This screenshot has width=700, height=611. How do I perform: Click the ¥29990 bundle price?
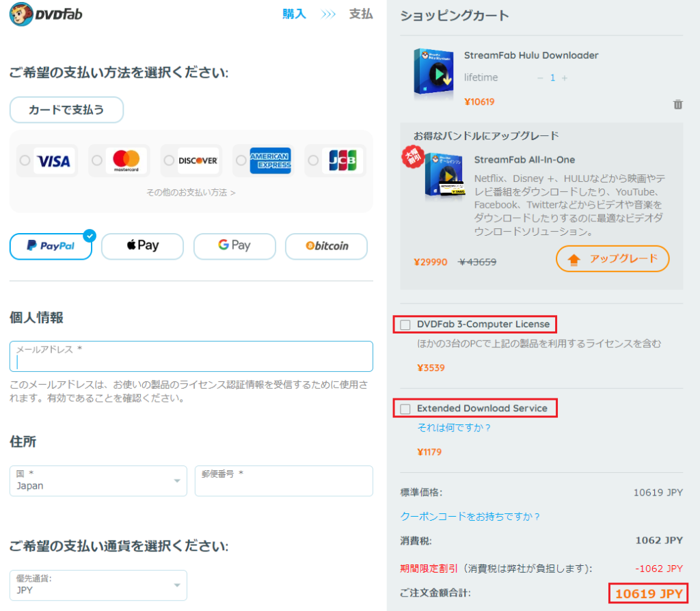(431, 262)
